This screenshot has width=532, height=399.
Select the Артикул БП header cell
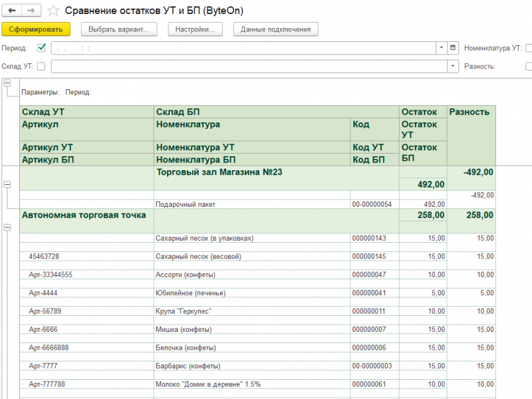(87, 160)
